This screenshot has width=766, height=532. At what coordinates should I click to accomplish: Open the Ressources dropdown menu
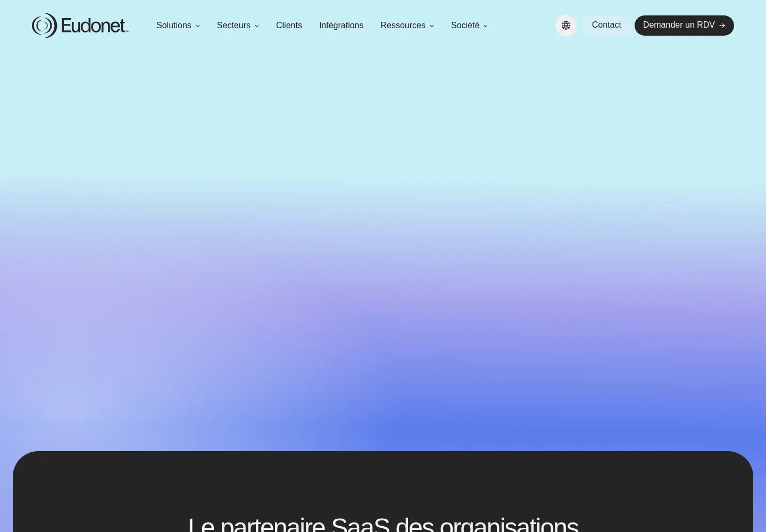coord(407,26)
